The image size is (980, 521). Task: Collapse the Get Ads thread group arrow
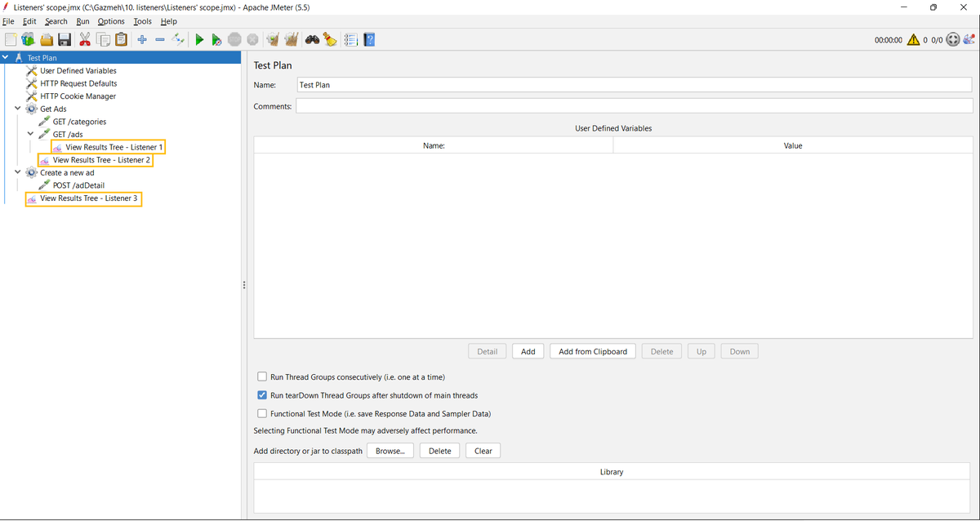pyautogui.click(x=18, y=109)
